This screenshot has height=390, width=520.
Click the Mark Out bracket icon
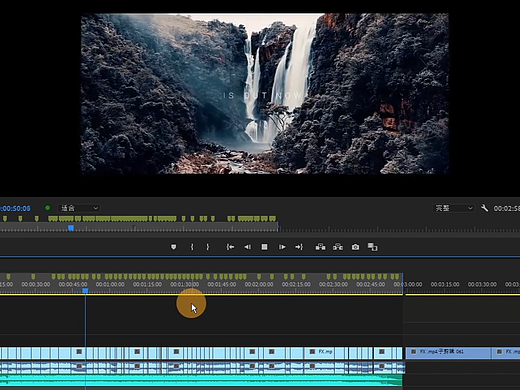[x=208, y=247]
